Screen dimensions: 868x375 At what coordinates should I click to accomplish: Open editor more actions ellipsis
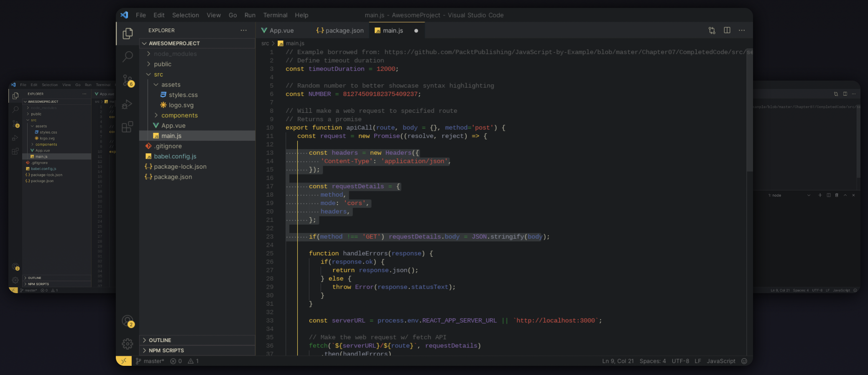[x=742, y=30]
